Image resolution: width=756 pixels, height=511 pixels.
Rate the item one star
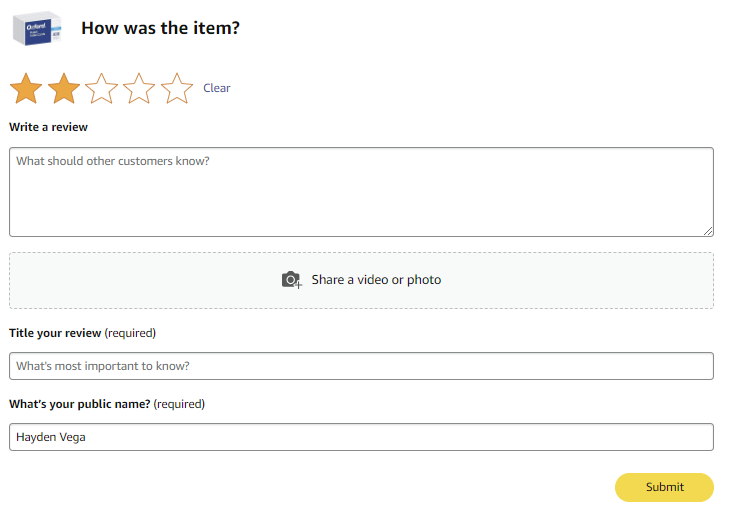point(26,89)
